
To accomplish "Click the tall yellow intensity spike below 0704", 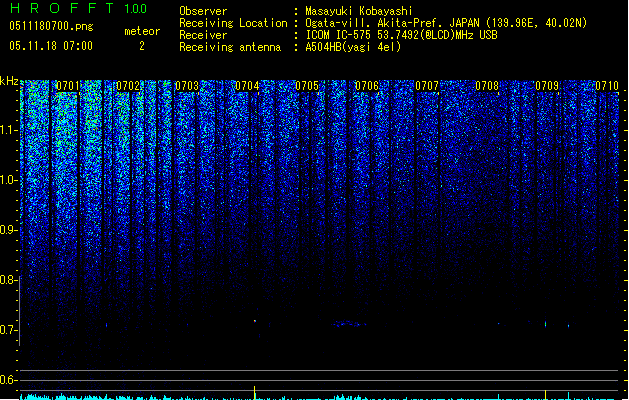I will pyautogui.click(x=254, y=393).
